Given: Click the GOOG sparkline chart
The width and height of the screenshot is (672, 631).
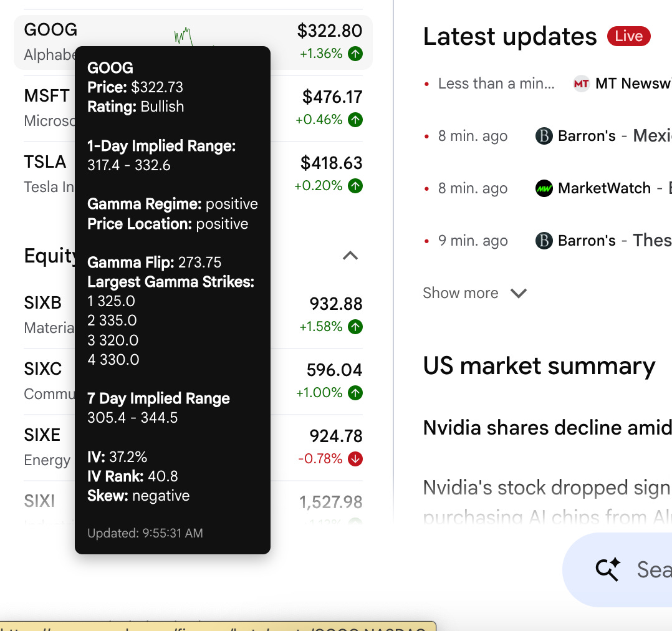Looking at the screenshot, I should (183, 36).
